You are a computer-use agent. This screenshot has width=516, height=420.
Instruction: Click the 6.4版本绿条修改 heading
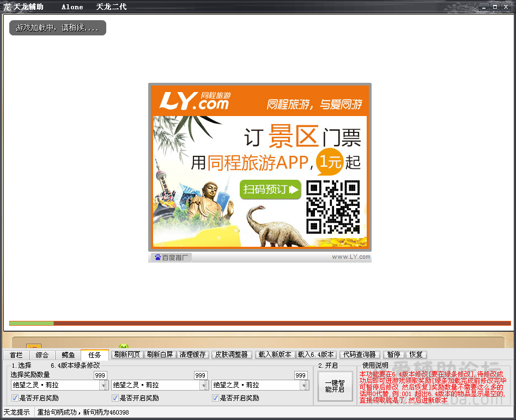(75, 366)
